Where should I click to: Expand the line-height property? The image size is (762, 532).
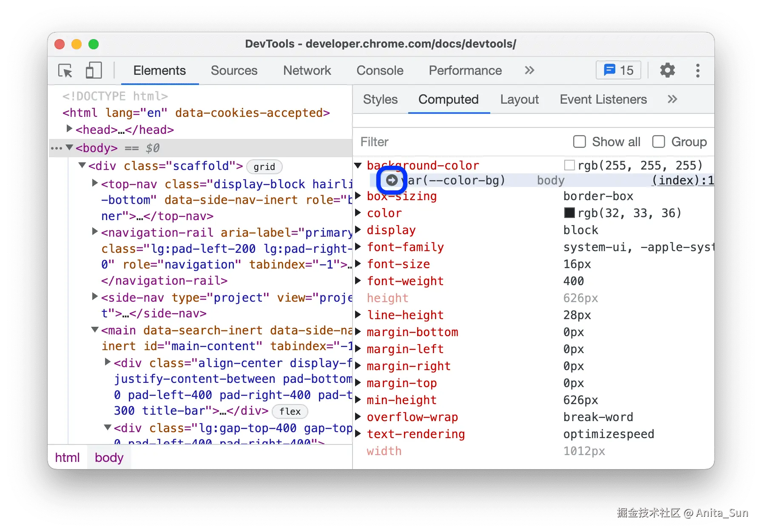click(358, 315)
